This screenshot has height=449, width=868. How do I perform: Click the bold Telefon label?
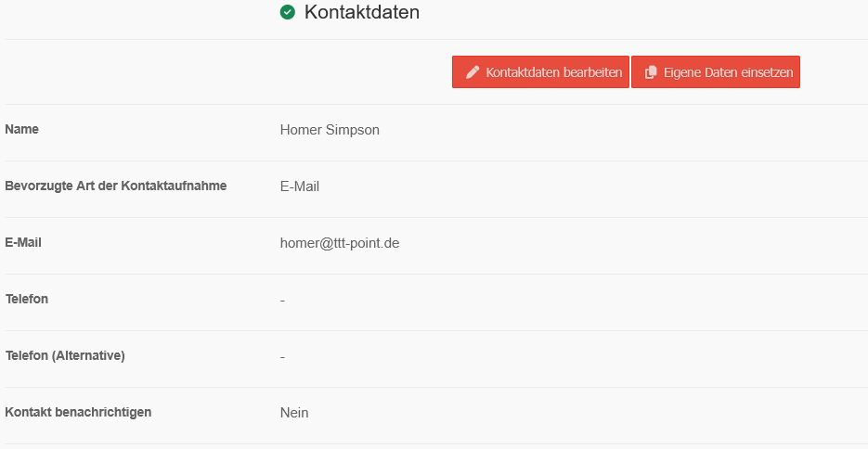(27, 299)
